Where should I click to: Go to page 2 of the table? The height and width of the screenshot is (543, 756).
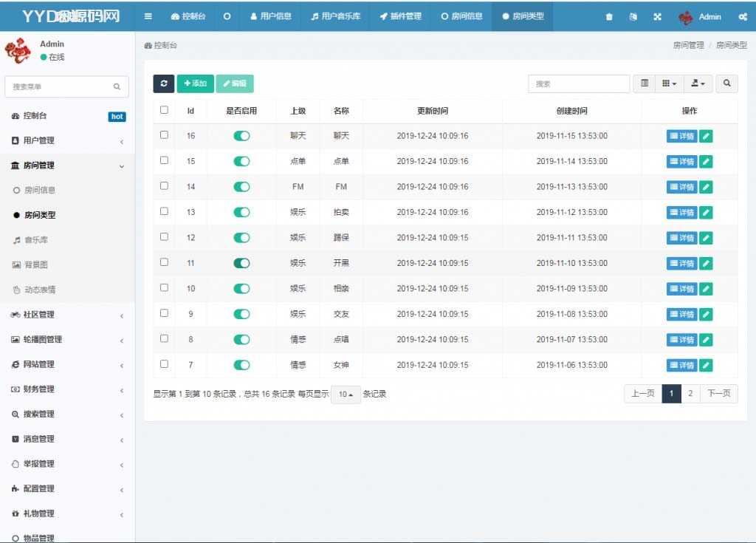[690, 394]
